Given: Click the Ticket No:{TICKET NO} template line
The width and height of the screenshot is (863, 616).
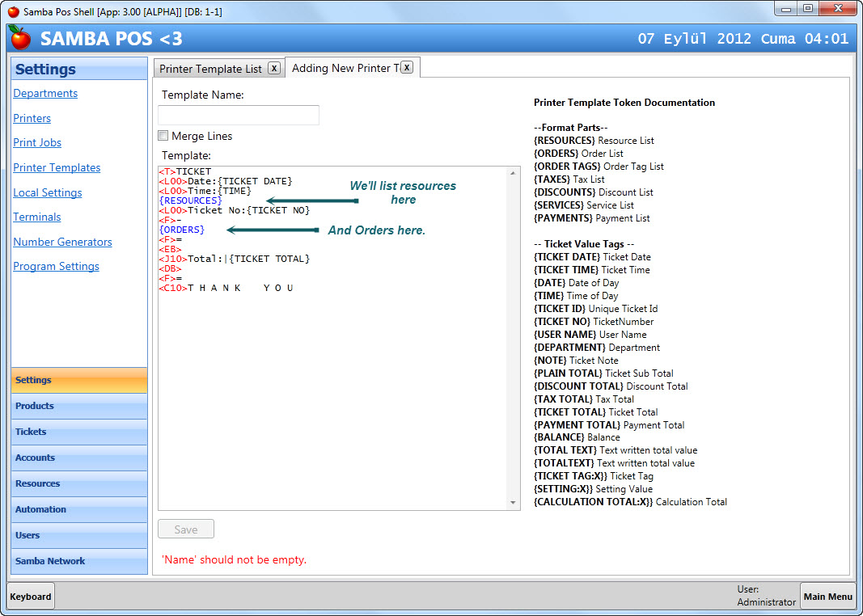Looking at the screenshot, I should (235, 210).
